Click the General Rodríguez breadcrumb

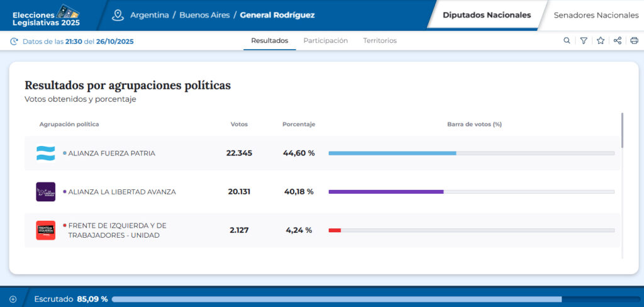point(277,15)
